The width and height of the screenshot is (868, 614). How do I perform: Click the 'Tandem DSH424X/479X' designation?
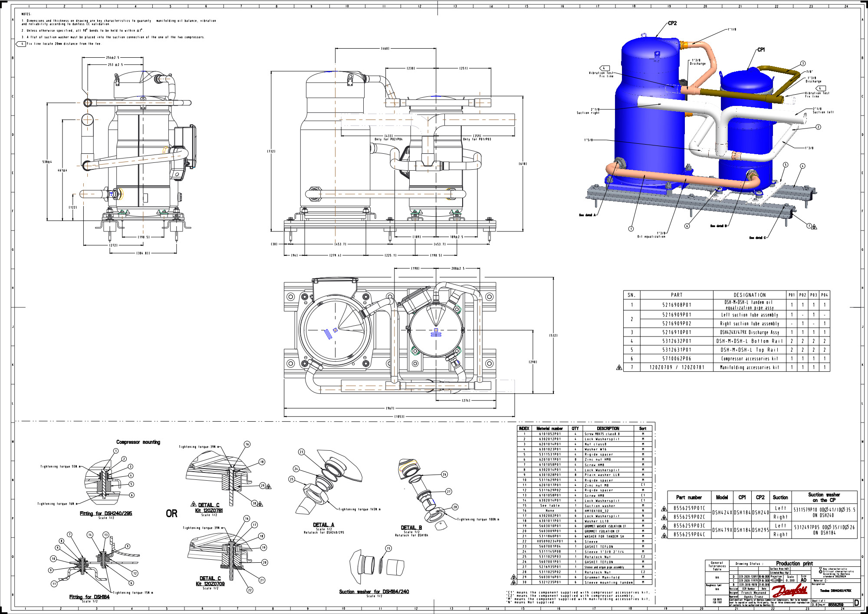tap(835, 591)
